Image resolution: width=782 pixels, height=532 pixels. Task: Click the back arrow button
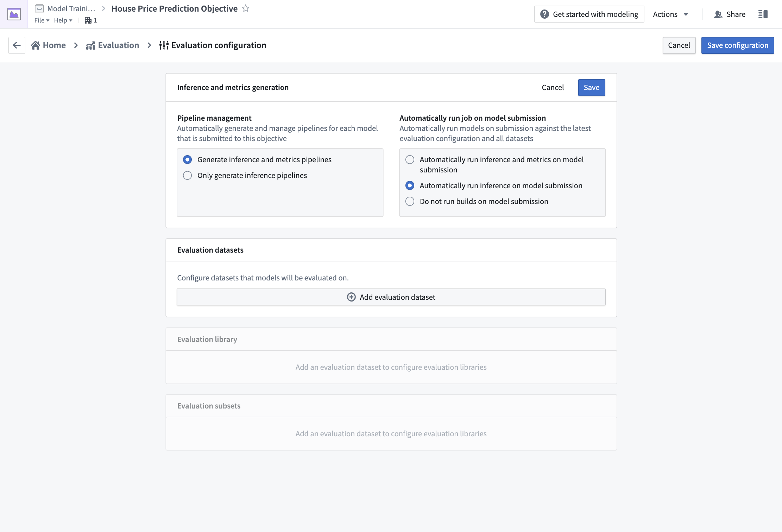click(17, 45)
